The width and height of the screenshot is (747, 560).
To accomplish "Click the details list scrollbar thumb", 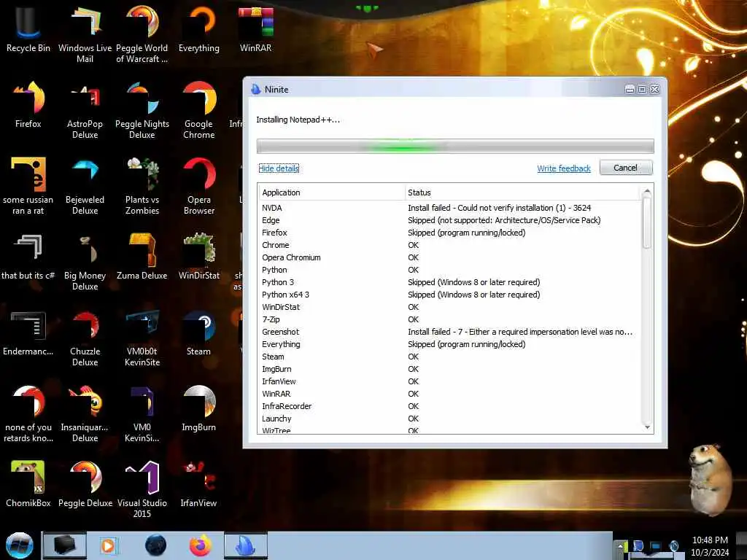I will point(646,223).
